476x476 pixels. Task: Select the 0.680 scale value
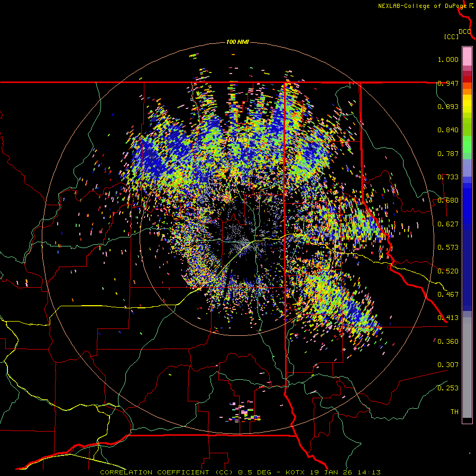[448, 200]
